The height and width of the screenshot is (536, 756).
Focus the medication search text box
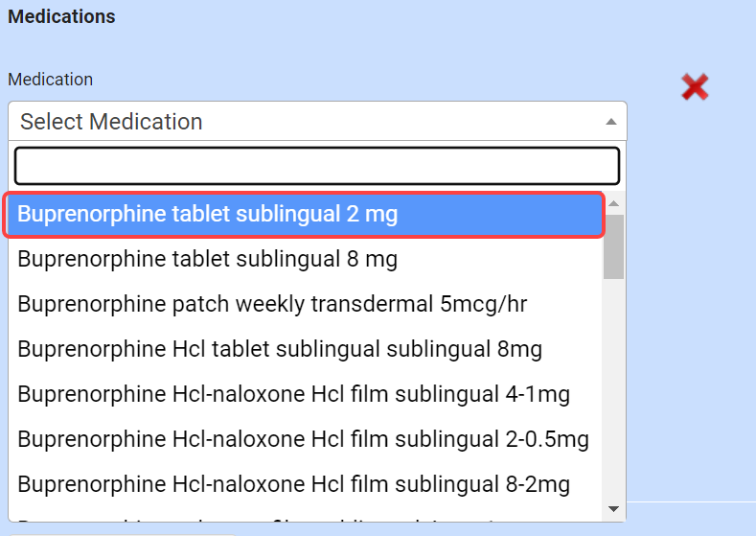[316, 165]
